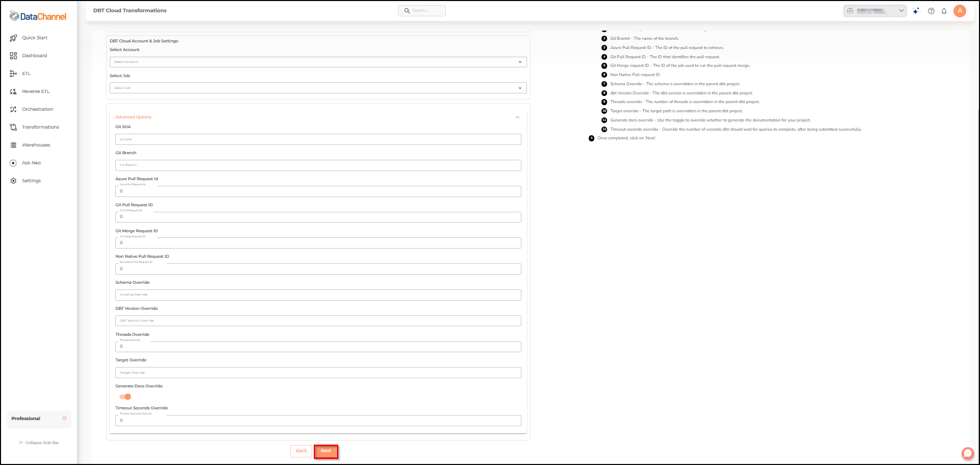Image resolution: width=980 pixels, height=465 pixels.
Task: Click the Back button
Action: click(x=301, y=451)
